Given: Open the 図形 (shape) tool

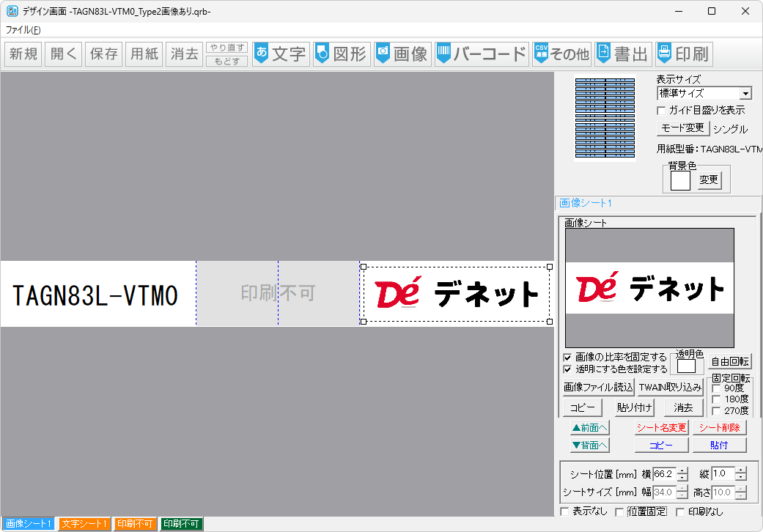Looking at the screenshot, I should click(x=342, y=53).
